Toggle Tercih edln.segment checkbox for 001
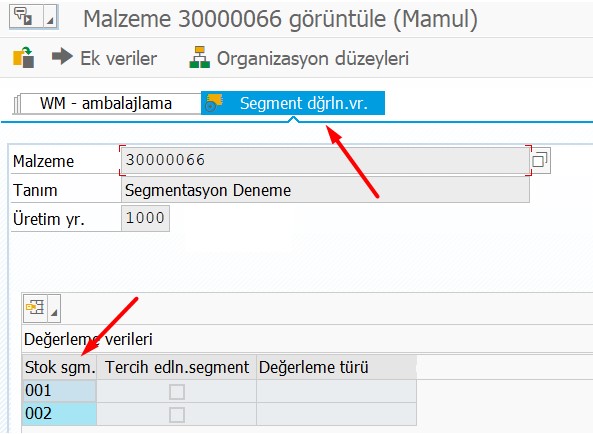This screenshot has width=593, height=434. coord(177,392)
